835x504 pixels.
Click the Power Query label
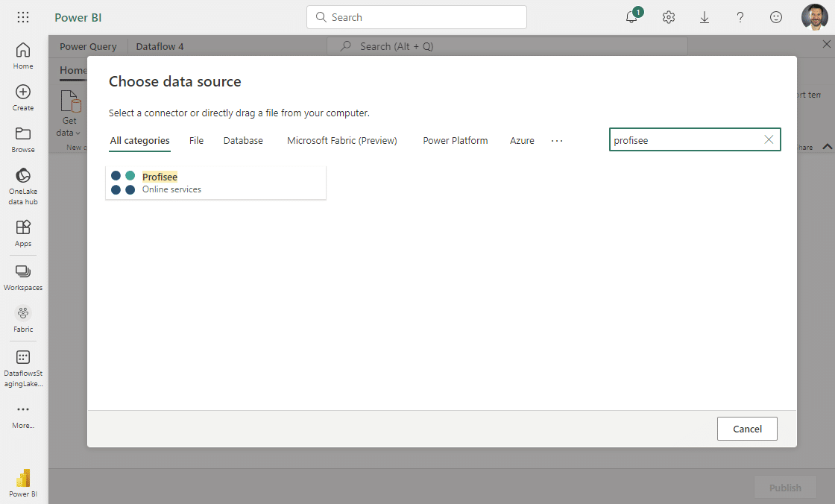[88, 46]
